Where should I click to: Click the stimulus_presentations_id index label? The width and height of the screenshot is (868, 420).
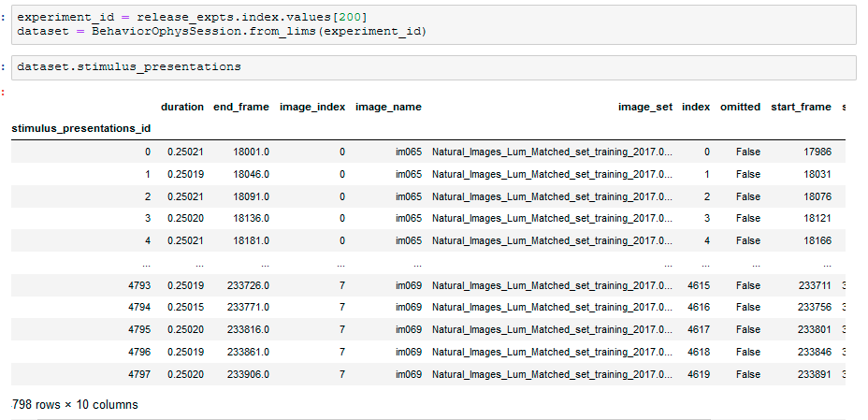80,128
